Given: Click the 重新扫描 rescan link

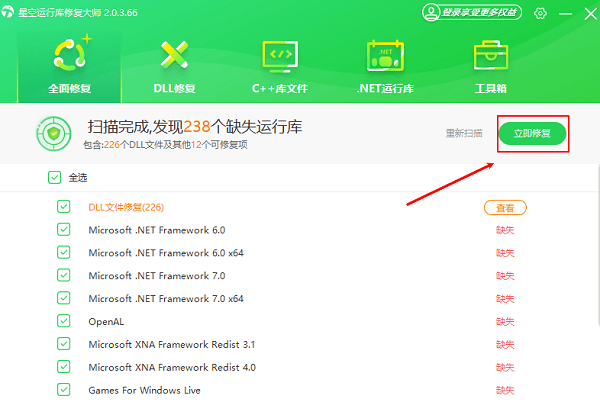Looking at the screenshot, I should 464,133.
